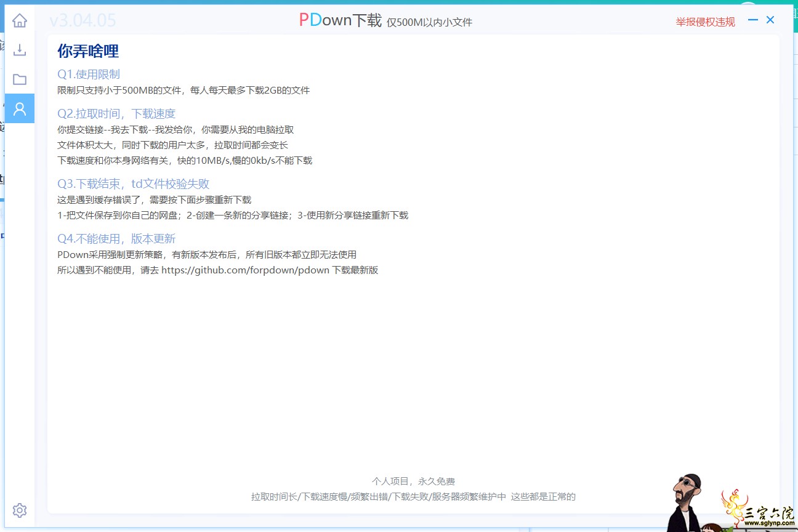Click the 仅500M以内小文件 subtitle
The height and width of the screenshot is (532, 798).
point(430,23)
